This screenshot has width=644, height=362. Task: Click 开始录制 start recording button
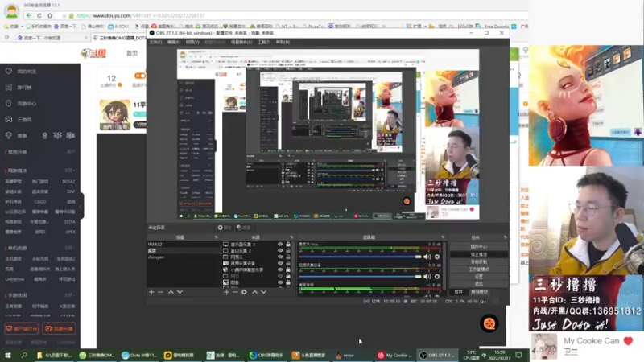coord(478,262)
